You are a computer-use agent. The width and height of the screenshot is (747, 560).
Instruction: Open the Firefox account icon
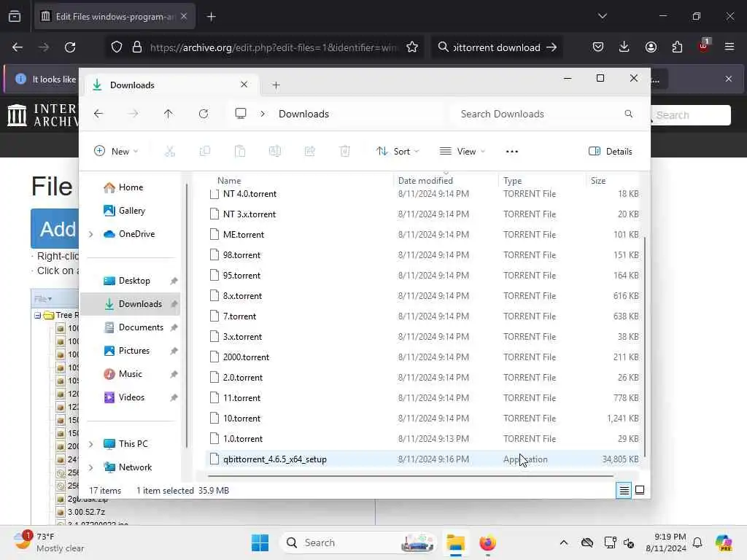coord(651,47)
